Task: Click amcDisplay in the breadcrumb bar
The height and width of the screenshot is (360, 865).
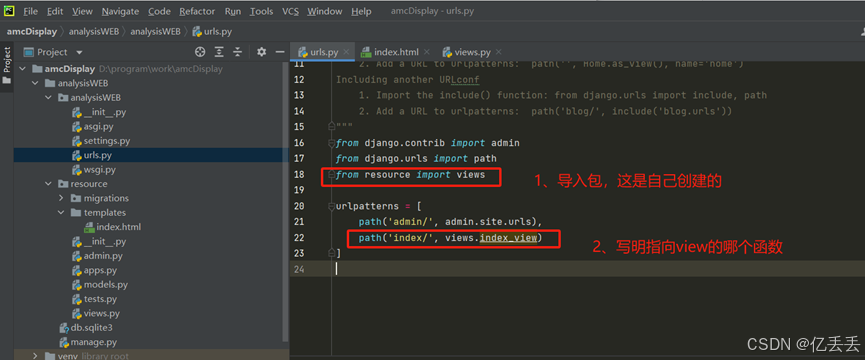Action: click(x=31, y=31)
